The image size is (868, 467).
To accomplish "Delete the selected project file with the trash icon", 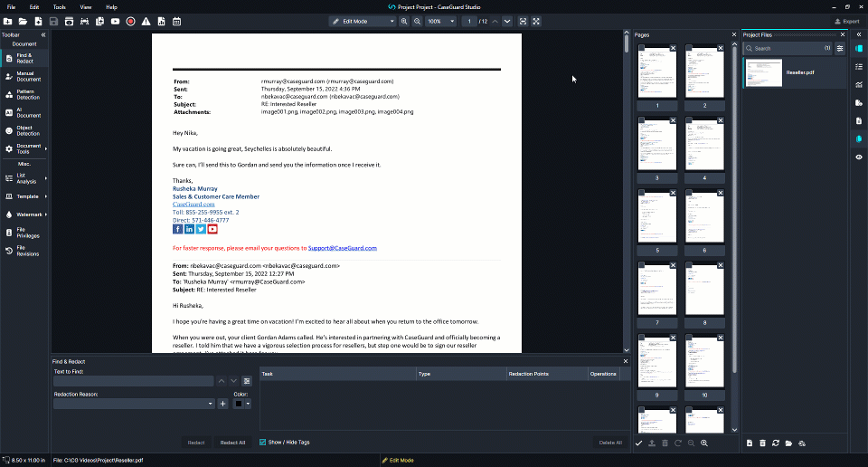I will tap(762, 443).
